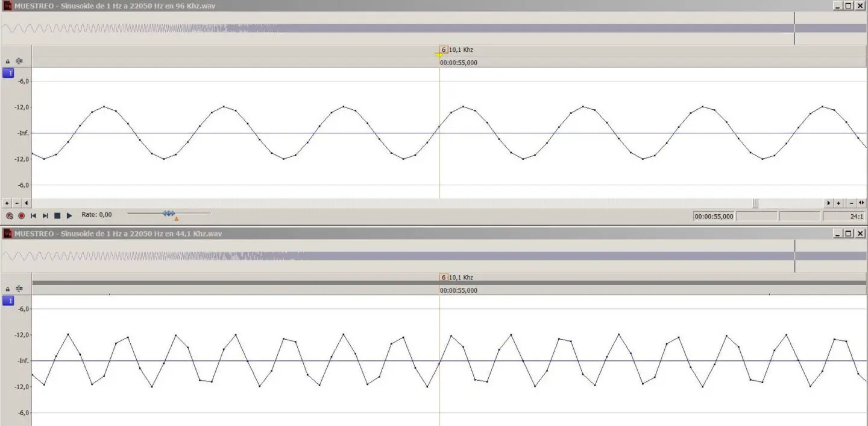Expand the left arrow control near the zoom buttons
The height and width of the screenshot is (426, 868).
[x=26, y=203]
